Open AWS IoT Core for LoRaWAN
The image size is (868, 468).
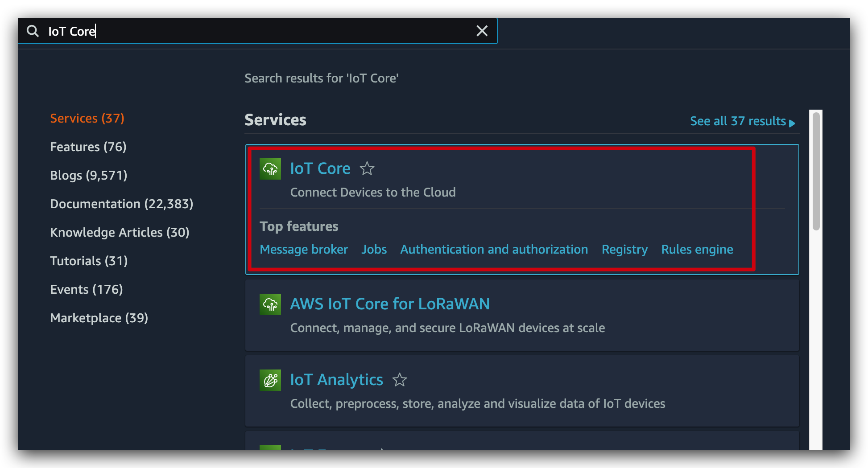(390, 304)
